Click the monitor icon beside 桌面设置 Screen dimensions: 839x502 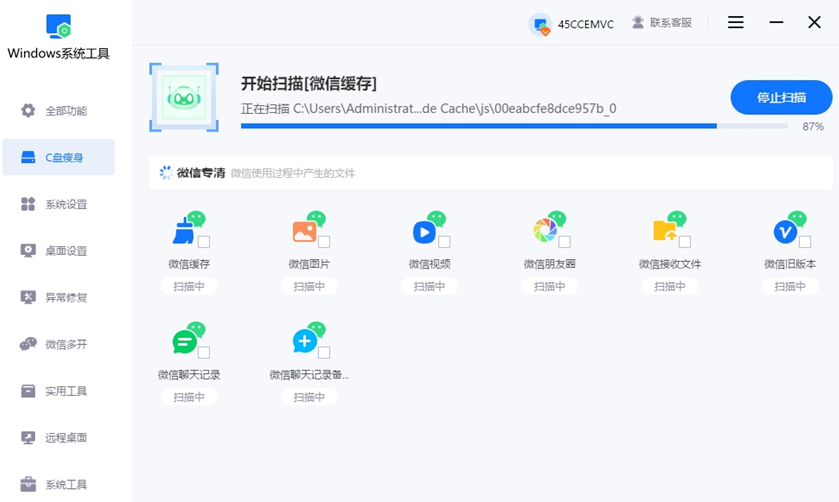28,250
